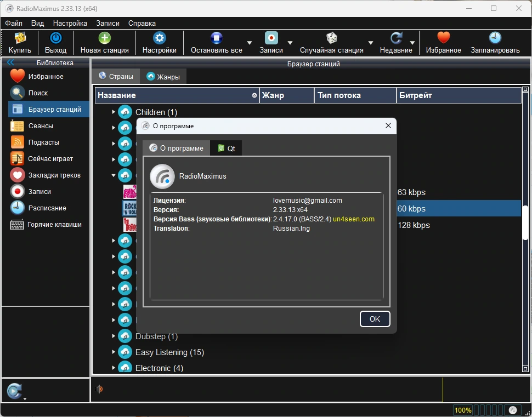Open Настройки gear icon in toolbar

click(159, 38)
